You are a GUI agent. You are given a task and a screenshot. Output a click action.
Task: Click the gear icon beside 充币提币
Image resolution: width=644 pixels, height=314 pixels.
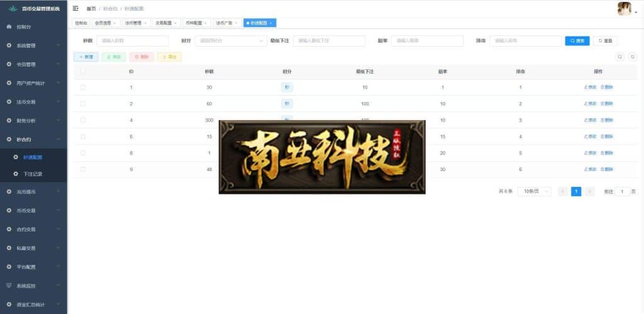(x=9, y=191)
